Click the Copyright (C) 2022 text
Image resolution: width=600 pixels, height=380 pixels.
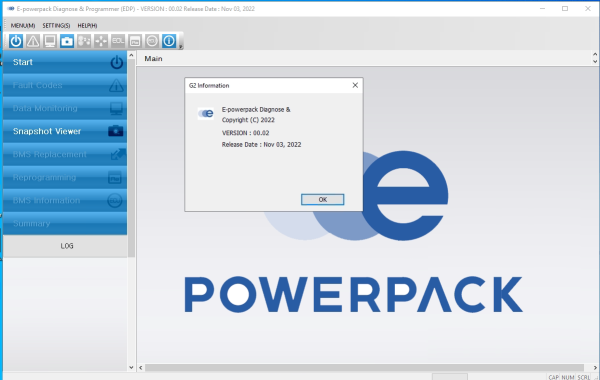248,120
